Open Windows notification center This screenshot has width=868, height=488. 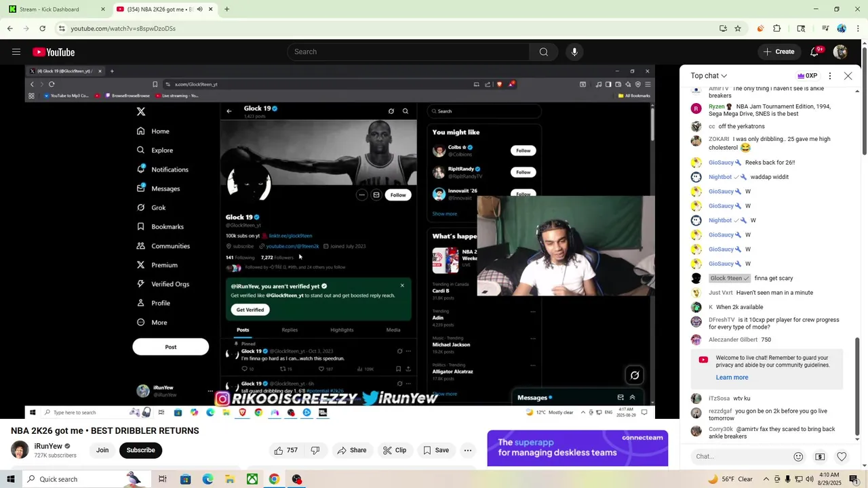(854, 479)
